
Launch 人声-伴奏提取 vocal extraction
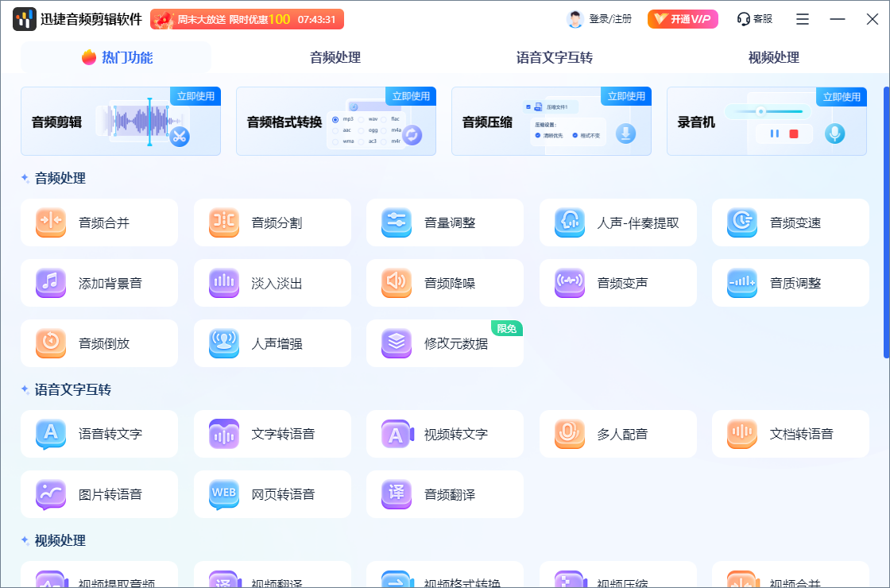[x=617, y=222]
